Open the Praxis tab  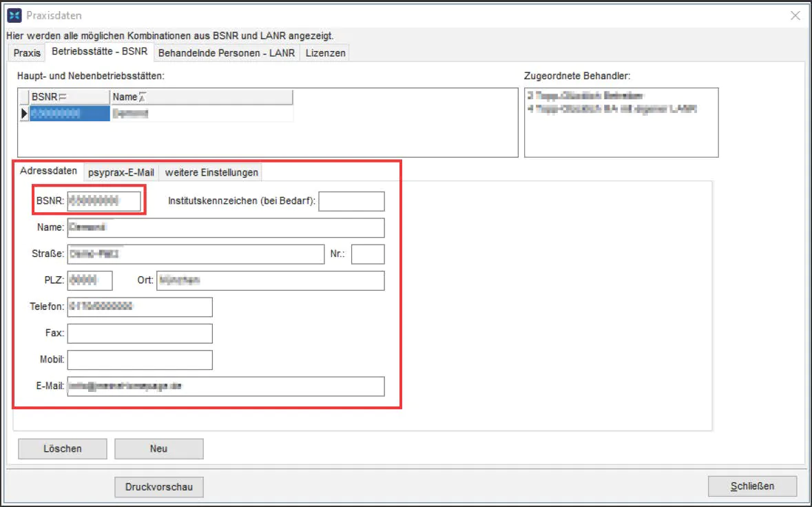(x=28, y=53)
